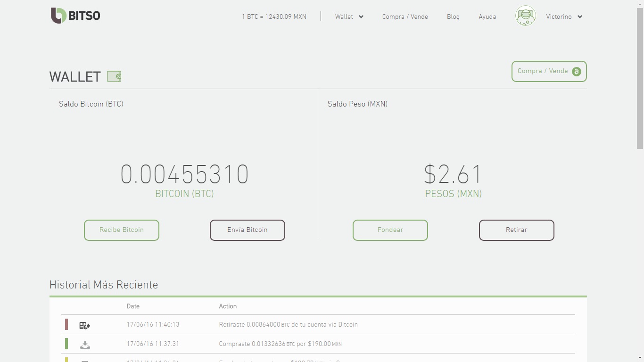
Task: Open the Blog menu item
Action: (453, 16)
